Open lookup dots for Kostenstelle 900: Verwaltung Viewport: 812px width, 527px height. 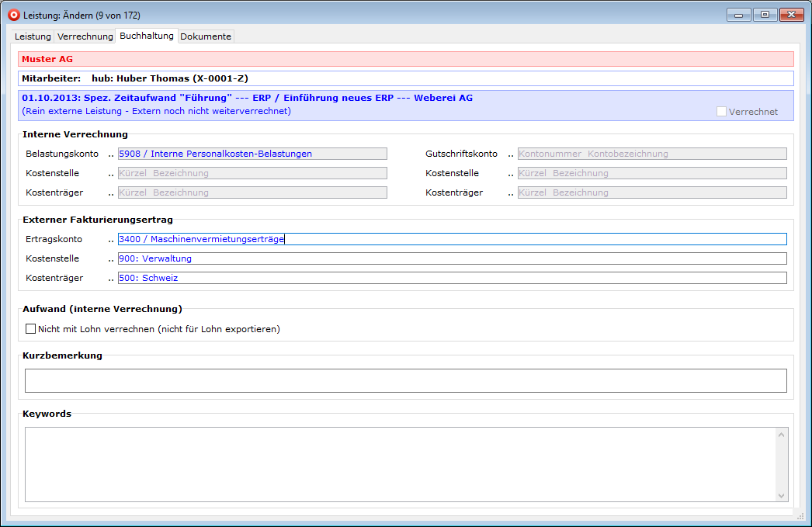click(x=111, y=259)
